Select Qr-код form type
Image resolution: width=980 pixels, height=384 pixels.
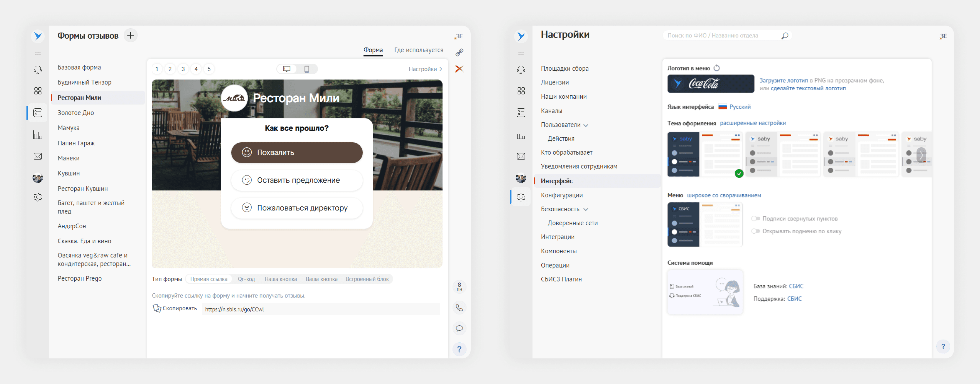point(246,279)
